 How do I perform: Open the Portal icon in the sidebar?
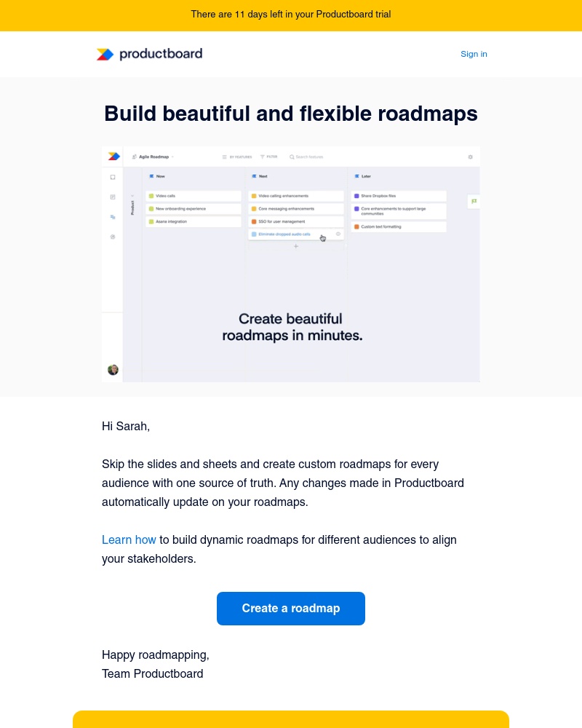pos(112,237)
